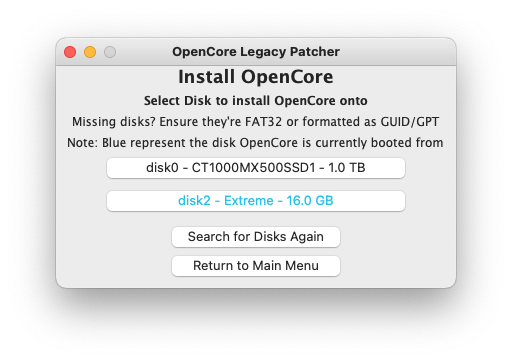
Task: Minimize window using the yellow button
Action: point(90,52)
